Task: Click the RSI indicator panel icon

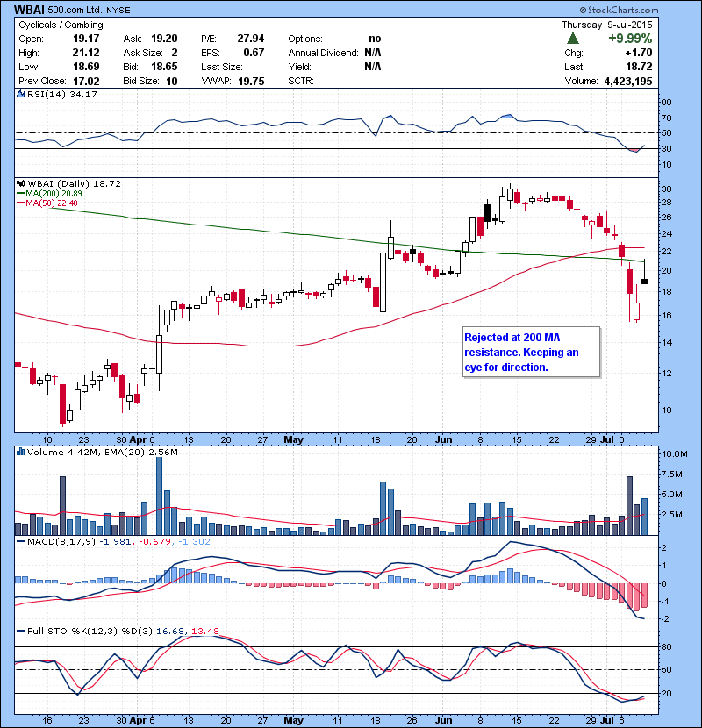Action: coord(20,94)
